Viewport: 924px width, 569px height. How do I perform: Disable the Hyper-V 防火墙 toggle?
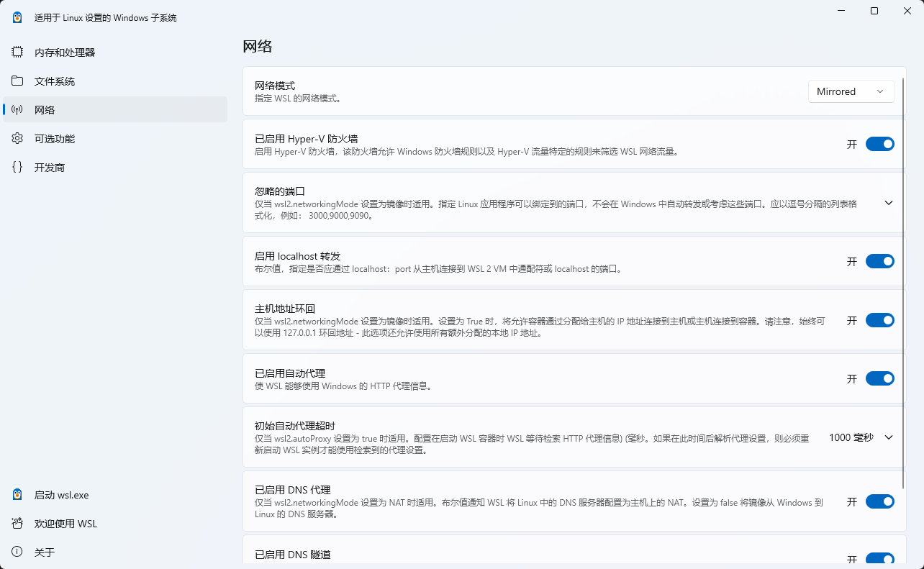point(879,144)
